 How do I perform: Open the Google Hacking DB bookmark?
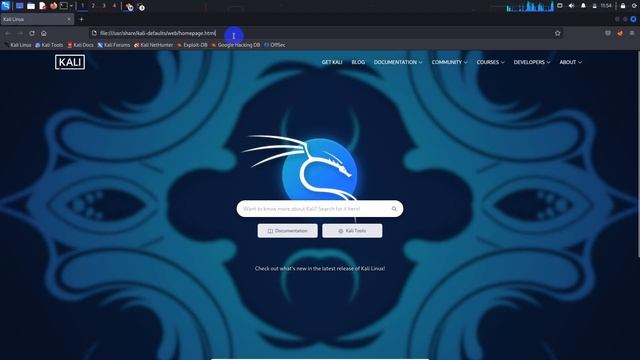236,45
